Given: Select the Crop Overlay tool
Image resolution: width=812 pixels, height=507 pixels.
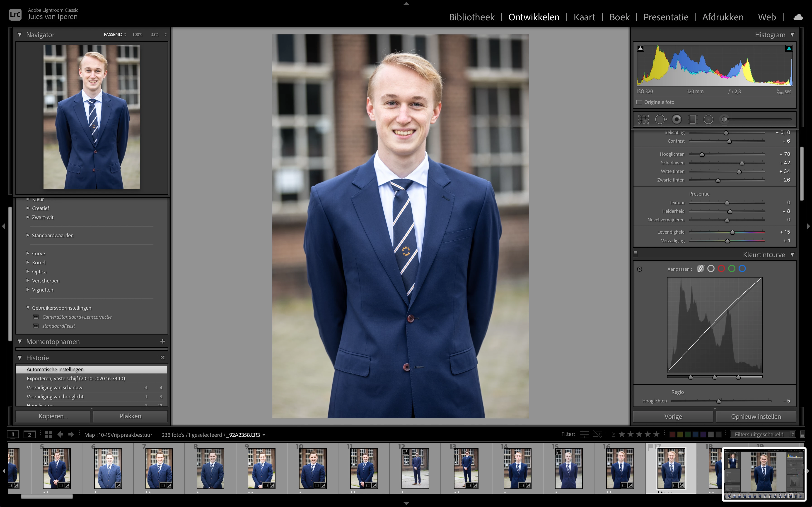Looking at the screenshot, I should [643, 119].
